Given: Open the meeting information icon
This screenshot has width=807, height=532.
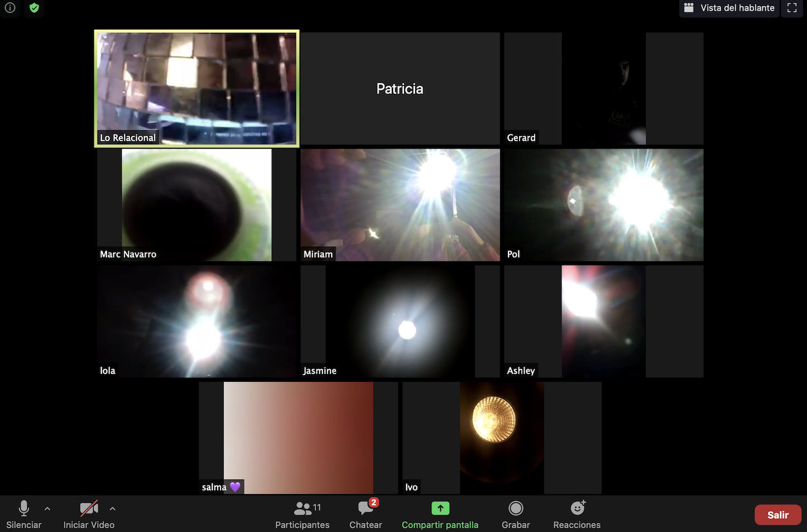Looking at the screenshot, I should coord(10,8).
